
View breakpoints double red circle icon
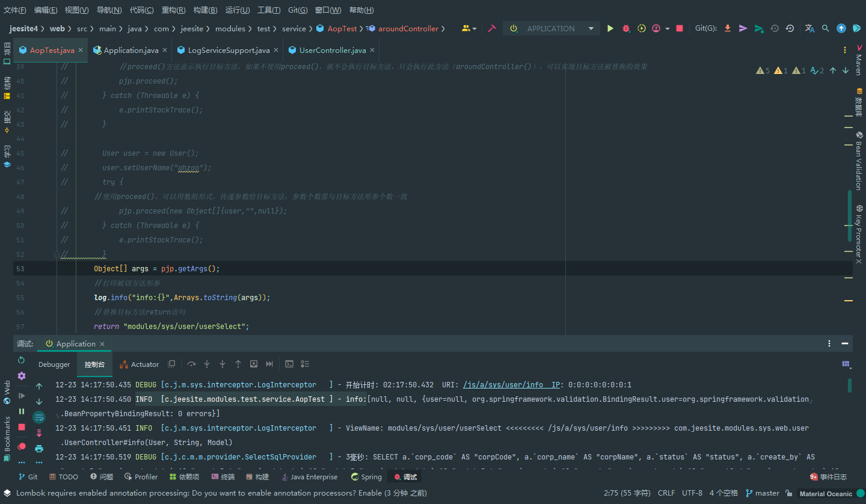point(22,446)
